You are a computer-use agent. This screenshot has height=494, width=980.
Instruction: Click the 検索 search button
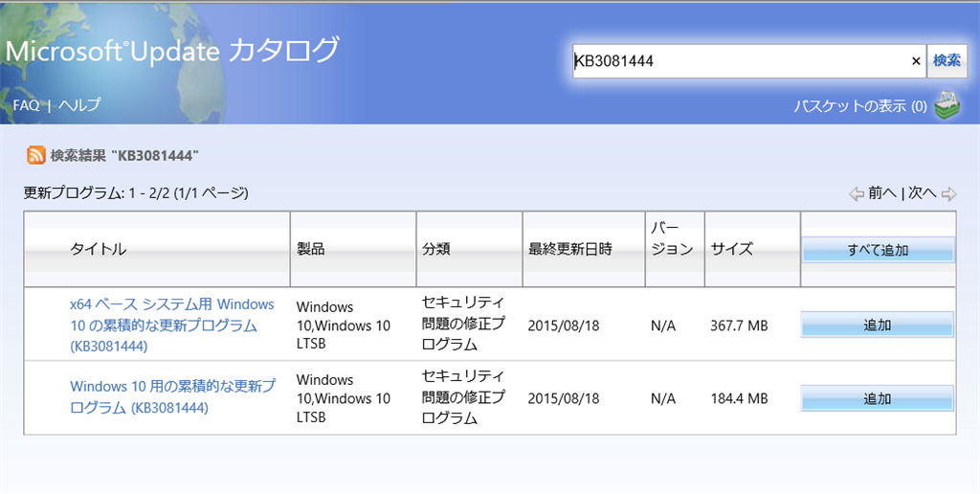pyautogui.click(x=947, y=60)
